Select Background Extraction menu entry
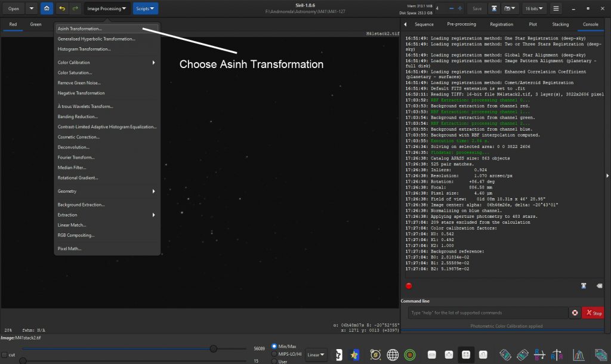Image resolution: width=611 pixels, height=364 pixels. click(x=106, y=205)
